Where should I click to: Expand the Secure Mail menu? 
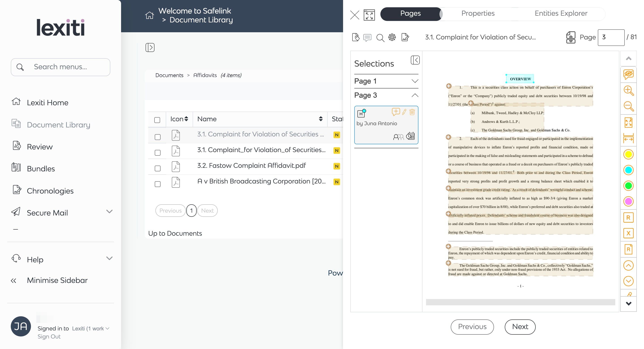(x=109, y=212)
